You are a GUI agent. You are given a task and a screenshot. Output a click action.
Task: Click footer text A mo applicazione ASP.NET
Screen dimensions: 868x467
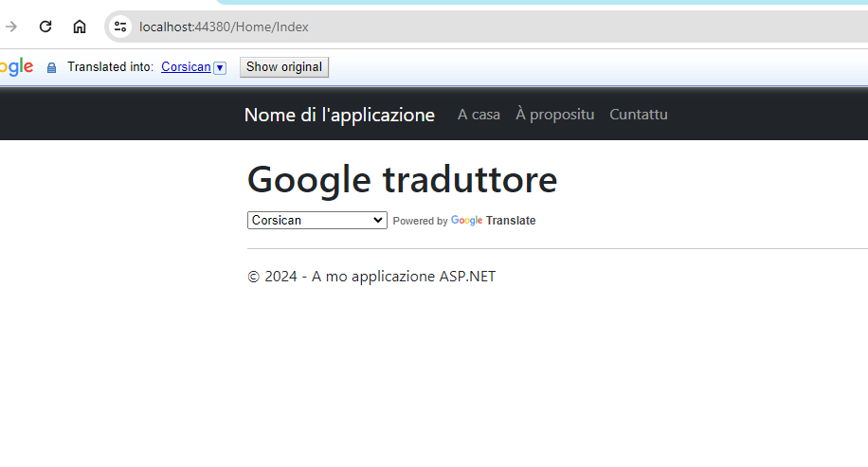(404, 276)
